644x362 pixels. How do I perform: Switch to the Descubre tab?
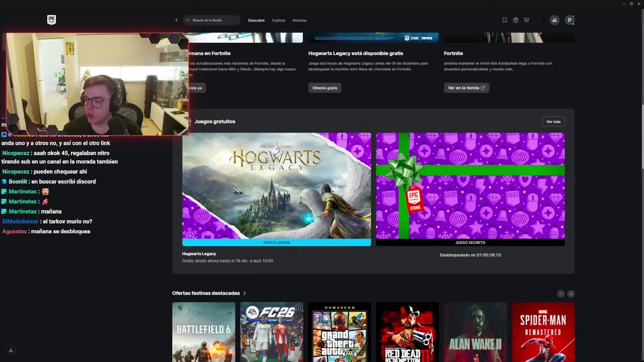256,20
